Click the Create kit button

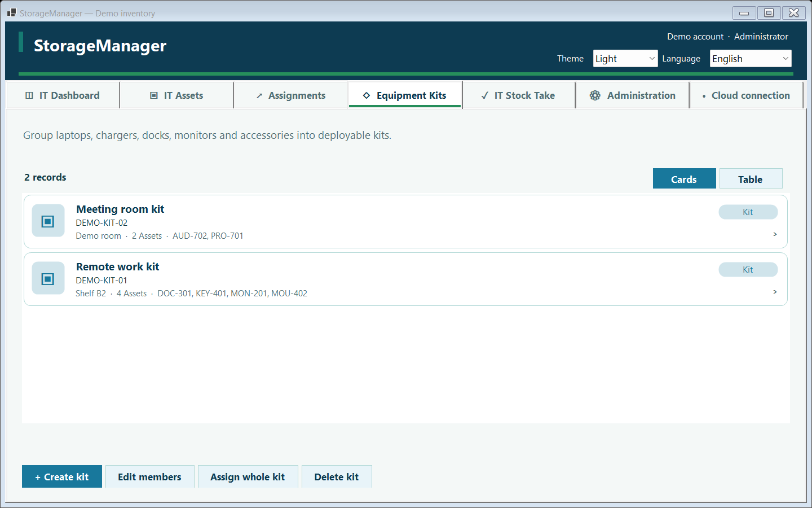(62, 477)
